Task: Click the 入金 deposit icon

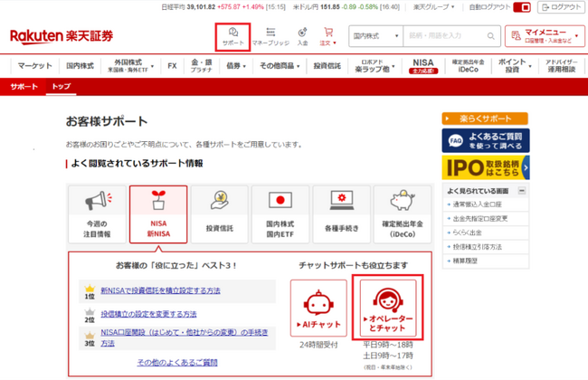Action: pyautogui.click(x=303, y=37)
